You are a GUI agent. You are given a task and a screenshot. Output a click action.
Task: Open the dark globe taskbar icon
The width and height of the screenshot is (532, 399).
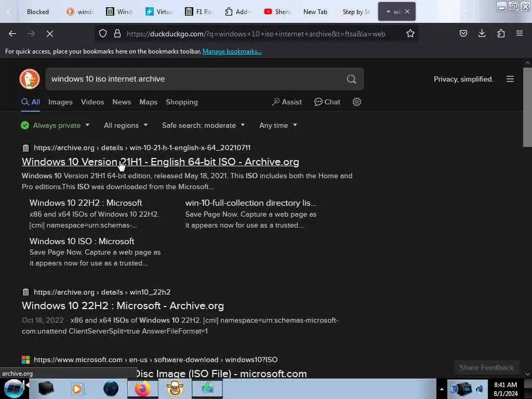click(111, 389)
